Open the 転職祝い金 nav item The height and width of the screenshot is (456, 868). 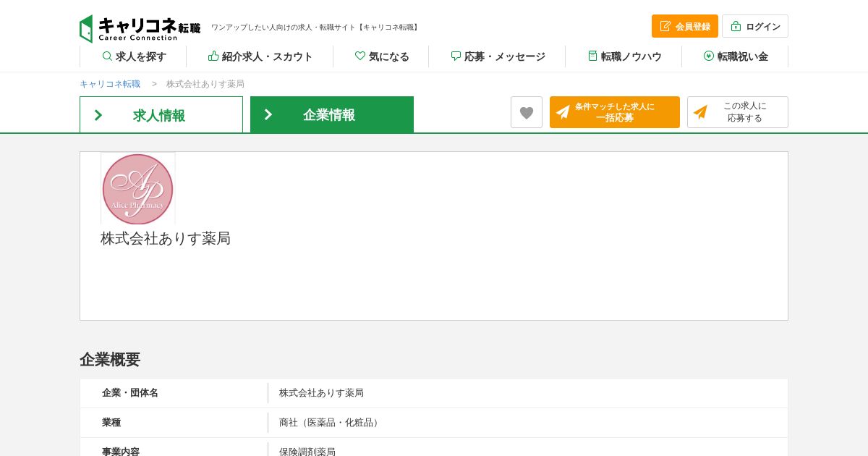[x=736, y=56]
